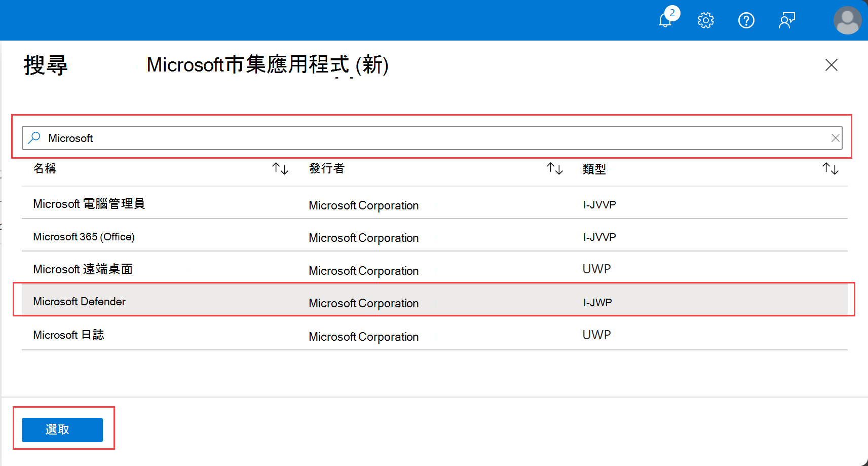Sort by 名稱 column arrows

[280, 168]
